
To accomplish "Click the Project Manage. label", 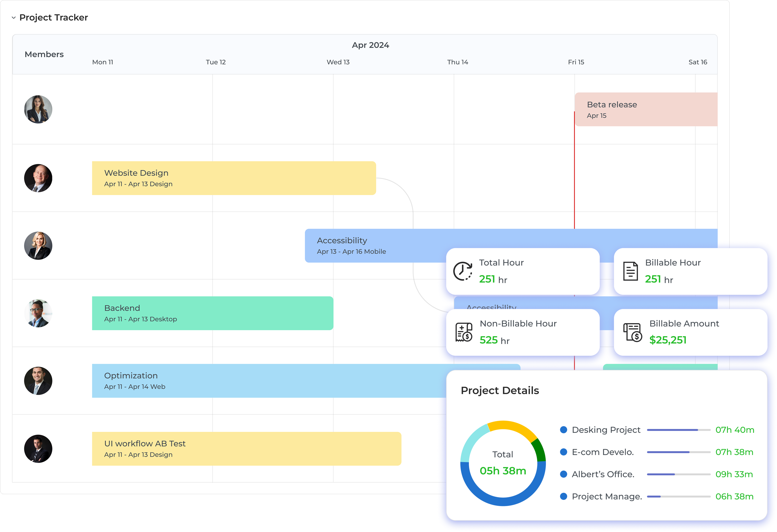I will (x=607, y=497).
